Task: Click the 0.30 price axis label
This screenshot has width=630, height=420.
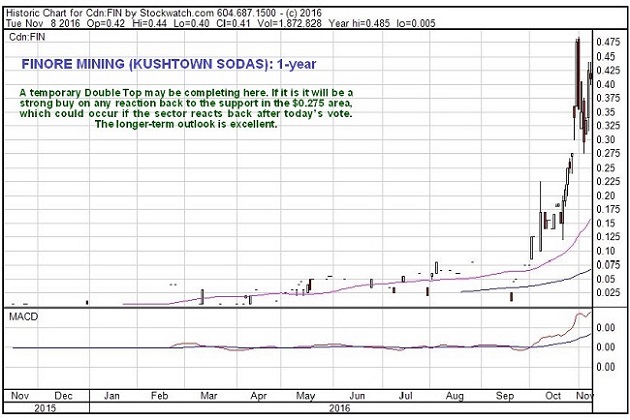Action: pos(606,139)
